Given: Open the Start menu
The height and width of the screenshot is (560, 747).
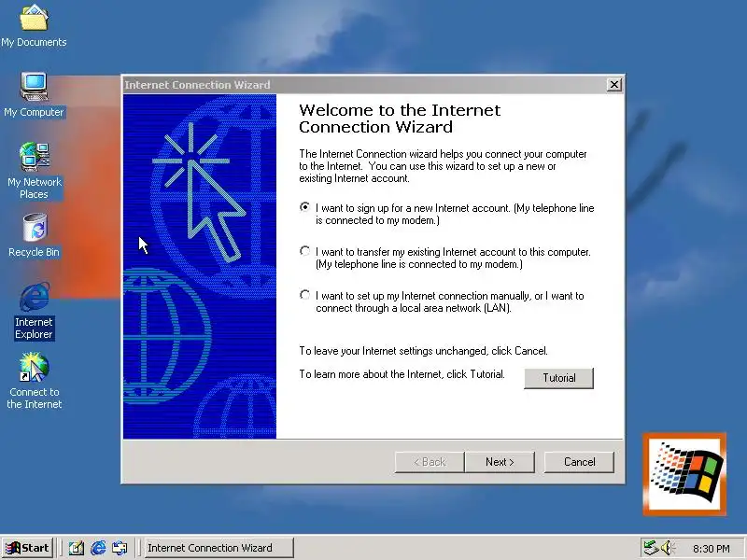Looking at the screenshot, I should click(27, 548).
